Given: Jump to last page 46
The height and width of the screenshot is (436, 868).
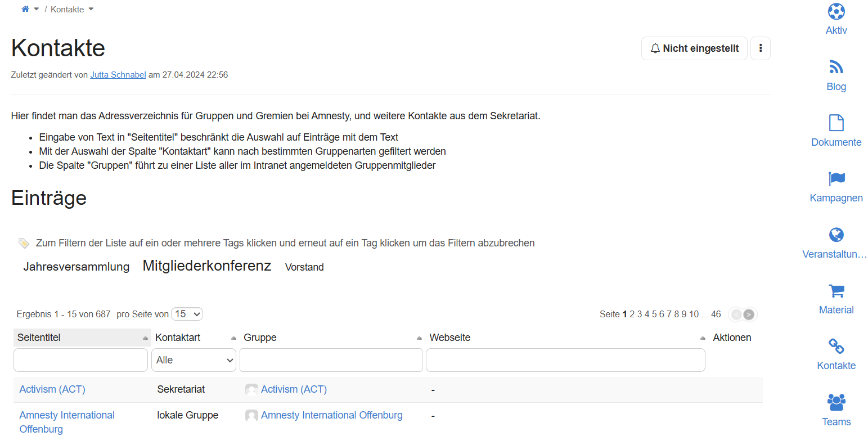Looking at the screenshot, I should point(716,314).
